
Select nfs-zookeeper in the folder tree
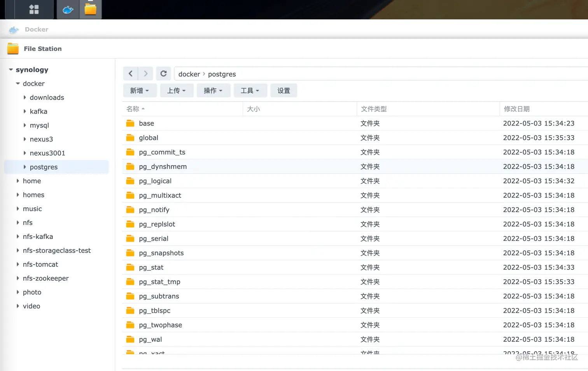click(x=45, y=279)
